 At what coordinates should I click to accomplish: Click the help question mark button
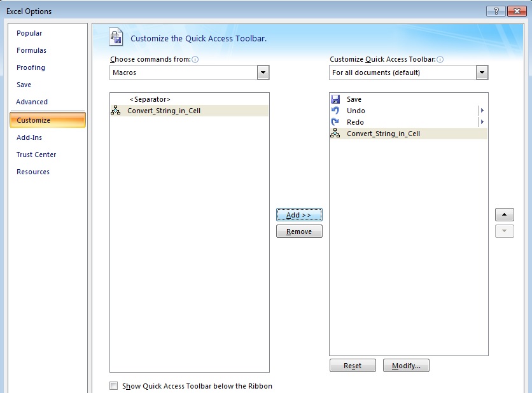point(496,11)
